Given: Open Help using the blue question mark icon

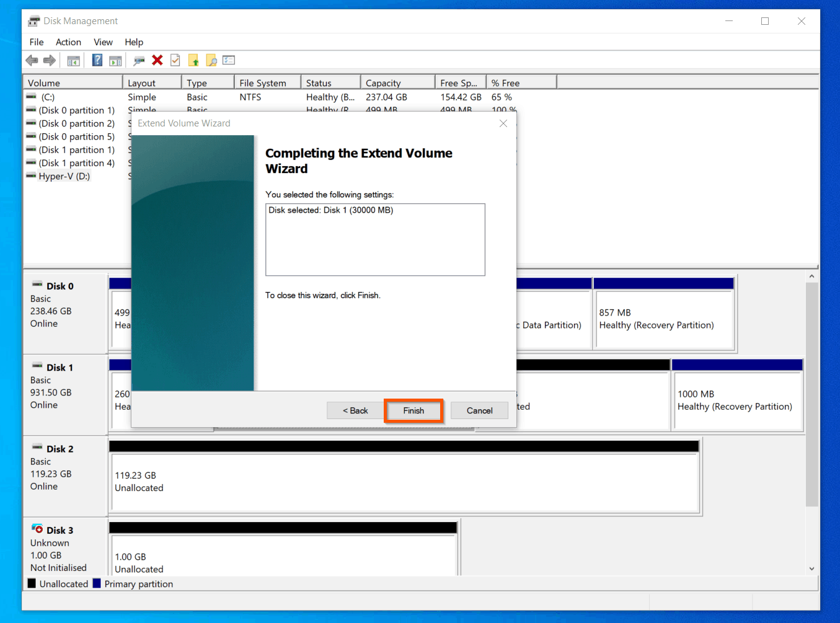Looking at the screenshot, I should (x=97, y=60).
